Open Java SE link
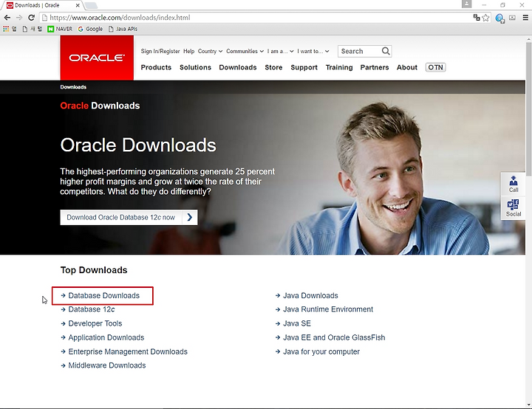The width and height of the screenshot is (532, 409). [x=297, y=323]
